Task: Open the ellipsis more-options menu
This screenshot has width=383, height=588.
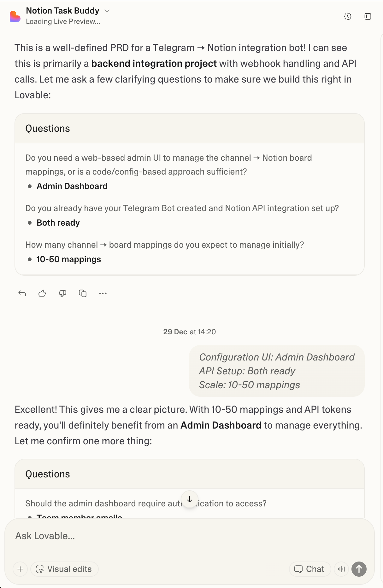Action: (103, 293)
